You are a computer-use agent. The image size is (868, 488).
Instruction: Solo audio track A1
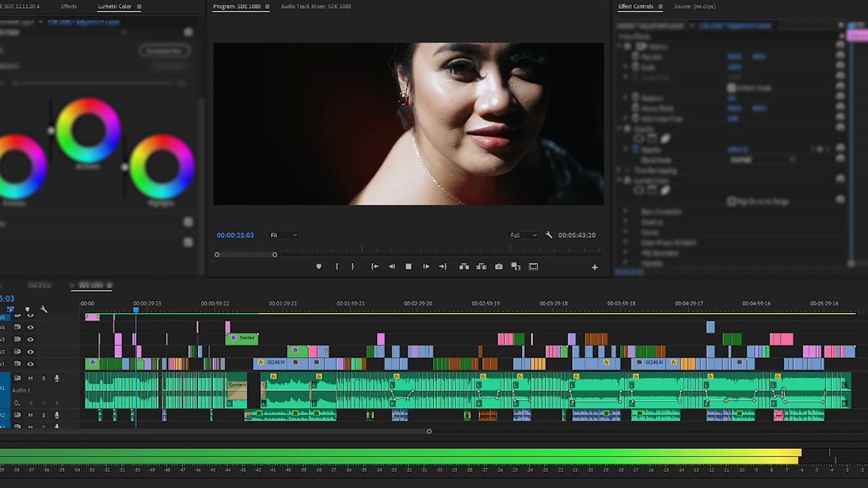point(43,378)
